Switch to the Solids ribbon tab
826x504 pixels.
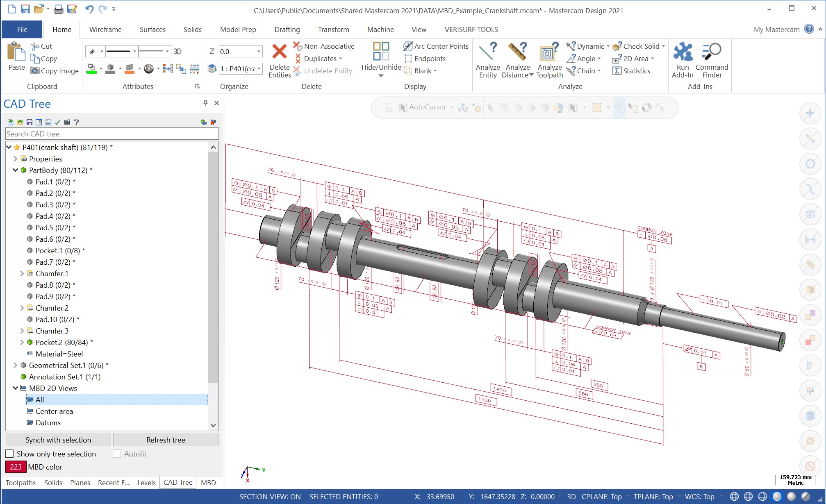tap(192, 30)
